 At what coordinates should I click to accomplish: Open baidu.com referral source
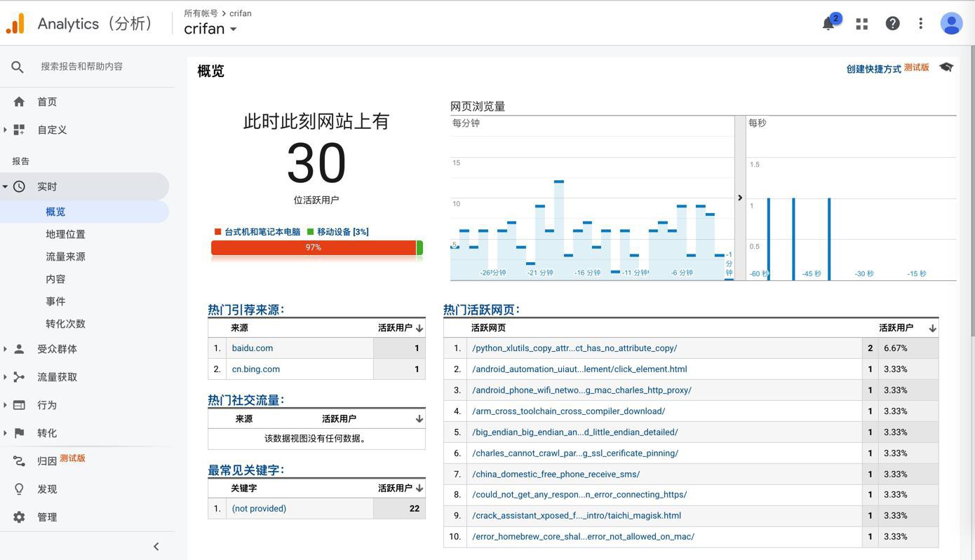point(253,348)
